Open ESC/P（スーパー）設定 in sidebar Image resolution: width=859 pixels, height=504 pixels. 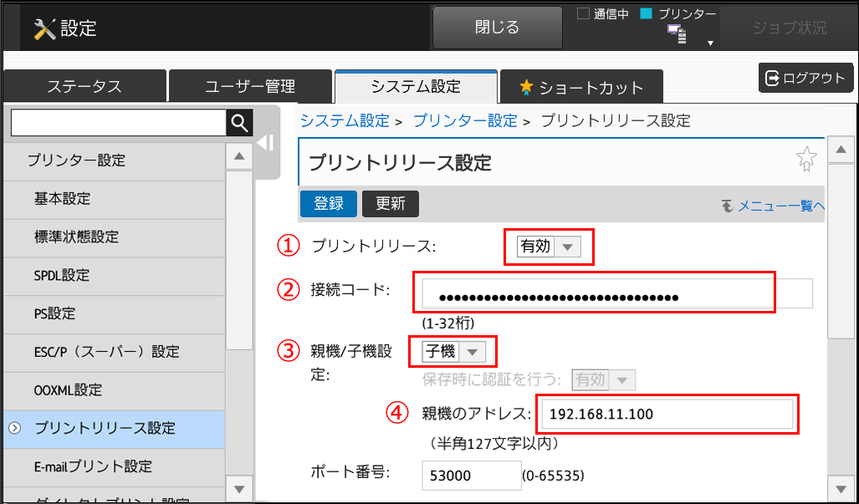(x=115, y=353)
